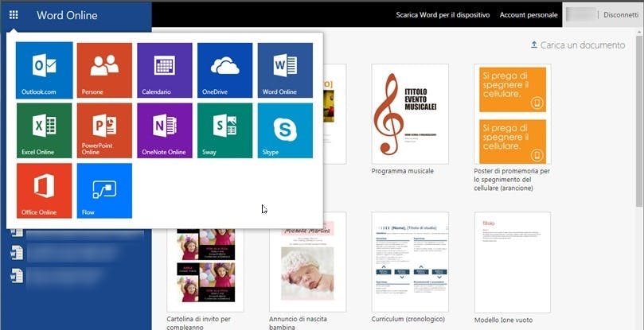Select the Word Online tile
644x330 pixels.
tap(285, 70)
